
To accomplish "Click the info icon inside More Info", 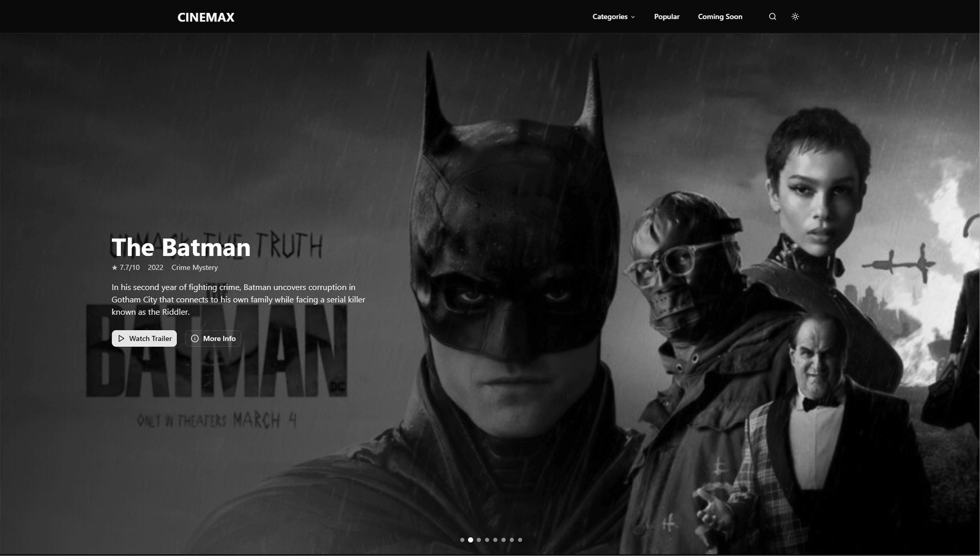I will pyautogui.click(x=195, y=338).
